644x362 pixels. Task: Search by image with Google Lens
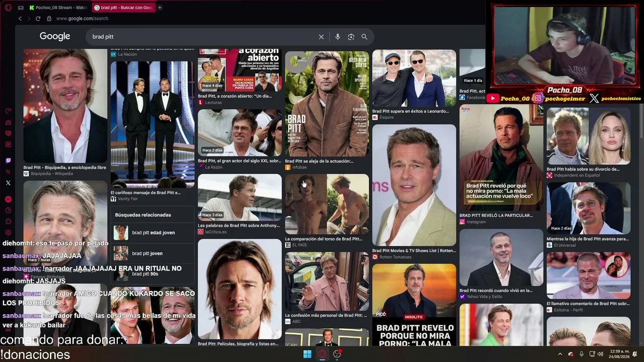pos(351,37)
